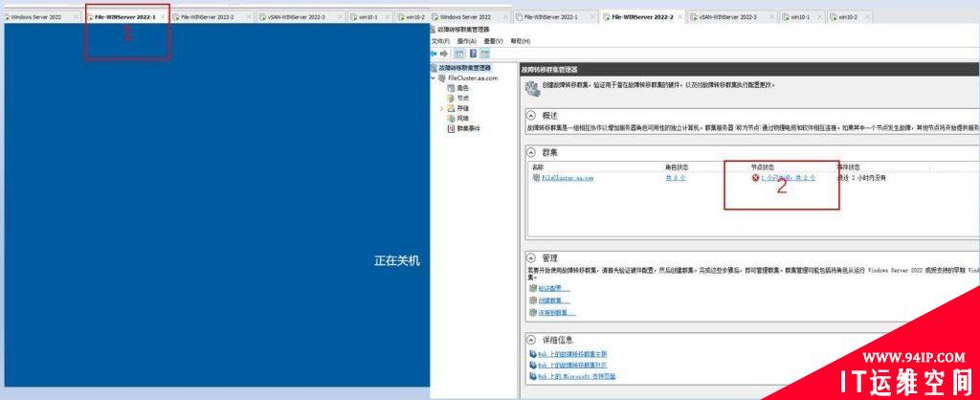Click the web icon beside the first 详细信息 link
The width and height of the screenshot is (980, 400).
[533, 354]
